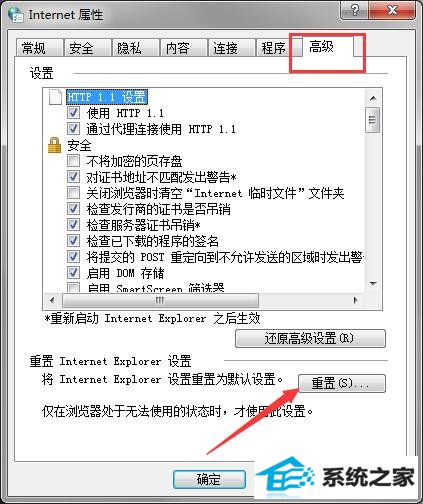This screenshot has width=423, height=504.
Task: Click the horizontal scroll right arrow
Action: 355,300
